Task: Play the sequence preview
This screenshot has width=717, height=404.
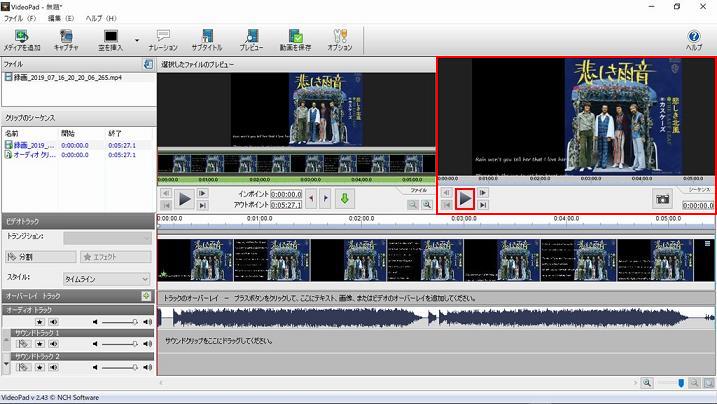Action: point(465,199)
